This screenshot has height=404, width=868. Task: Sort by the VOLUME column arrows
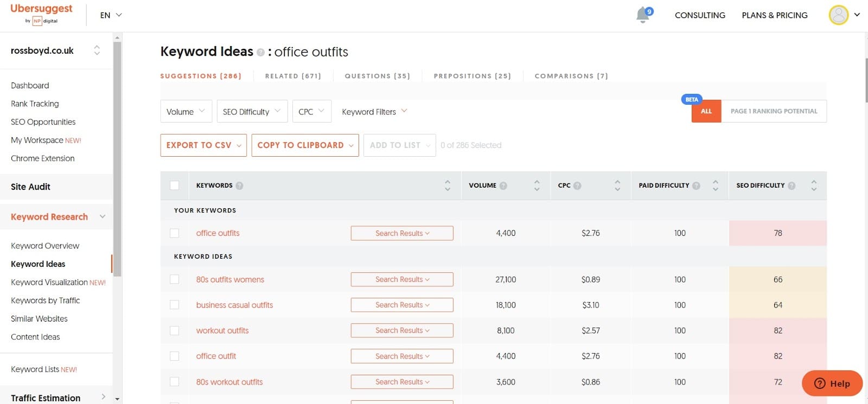click(x=537, y=185)
